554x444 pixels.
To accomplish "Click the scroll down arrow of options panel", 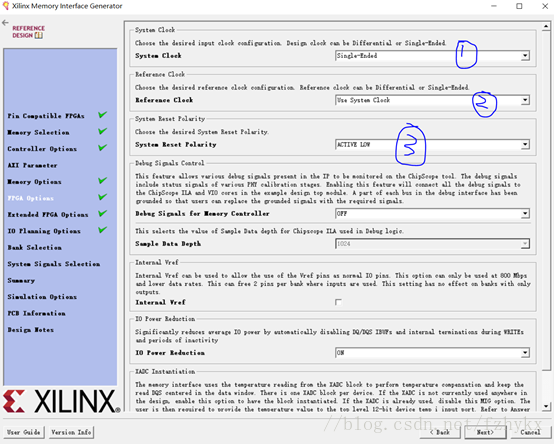I will (x=546, y=407).
